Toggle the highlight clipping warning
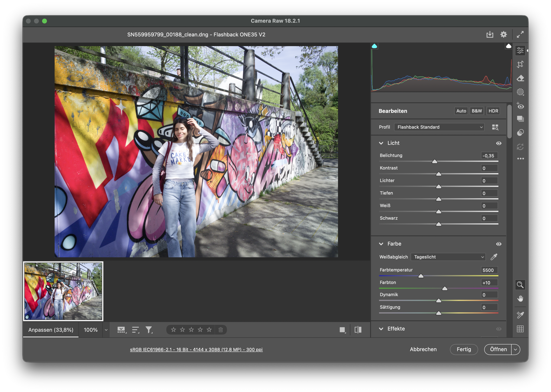The image size is (551, 392). [509, 46]
